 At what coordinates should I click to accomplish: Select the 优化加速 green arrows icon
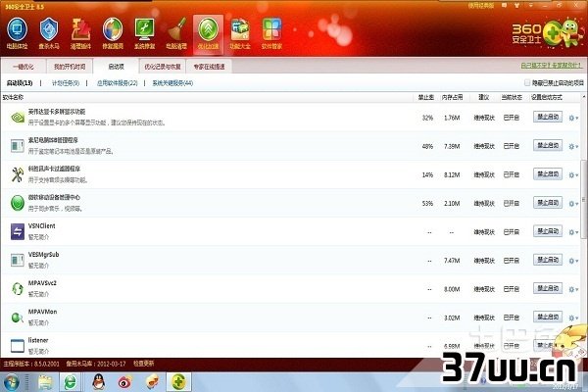(208, 29)
